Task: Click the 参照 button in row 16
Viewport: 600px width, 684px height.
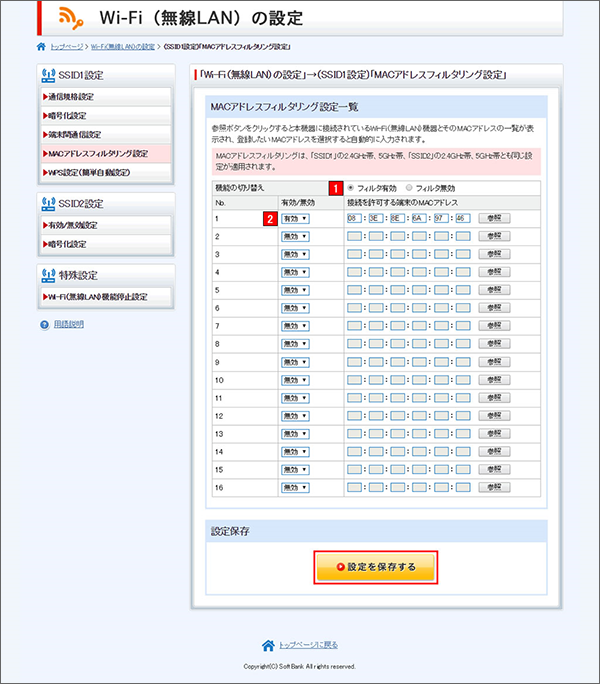Action: pos(494,487)
